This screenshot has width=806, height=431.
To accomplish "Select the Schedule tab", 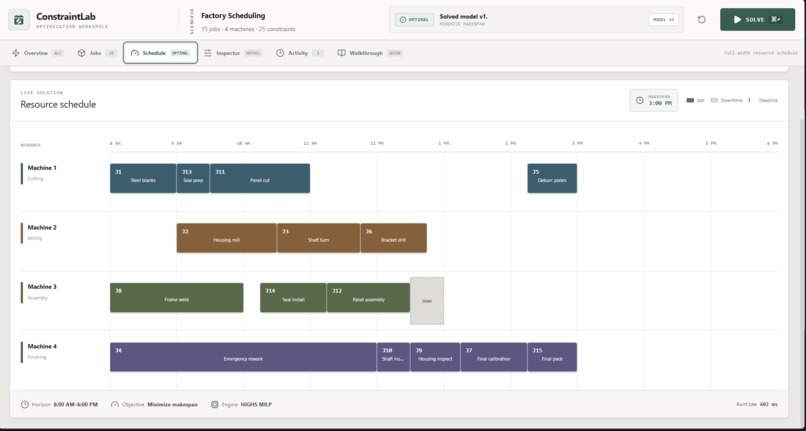I will 160,53.
